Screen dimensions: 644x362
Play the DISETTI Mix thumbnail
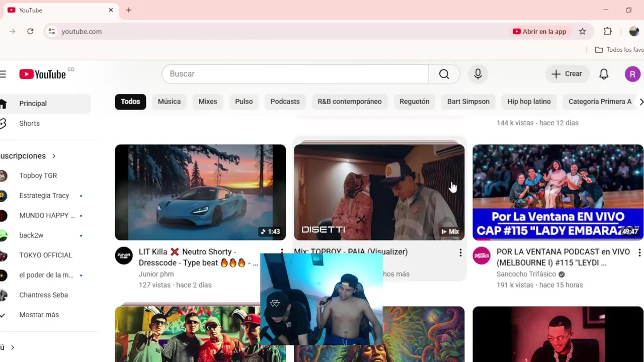(379, 192)
